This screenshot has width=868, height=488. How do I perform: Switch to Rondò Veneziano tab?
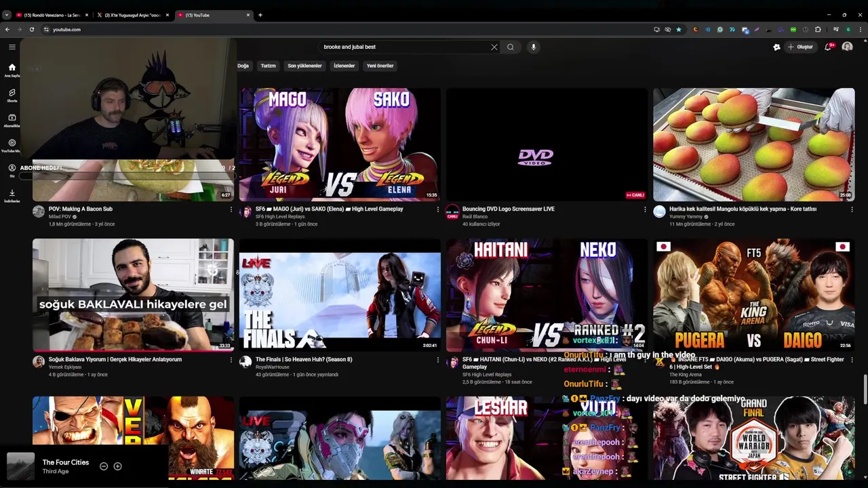(52, 15)
